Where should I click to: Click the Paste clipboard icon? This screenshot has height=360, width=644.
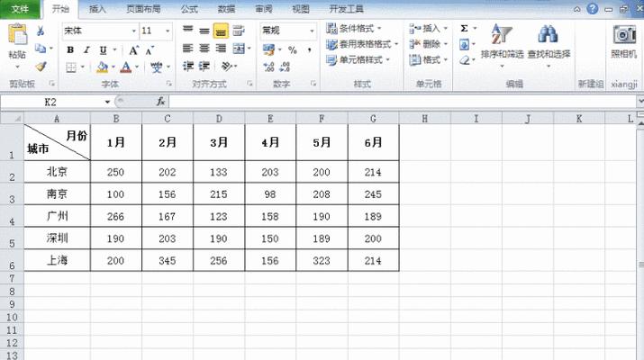pos(17,35)
